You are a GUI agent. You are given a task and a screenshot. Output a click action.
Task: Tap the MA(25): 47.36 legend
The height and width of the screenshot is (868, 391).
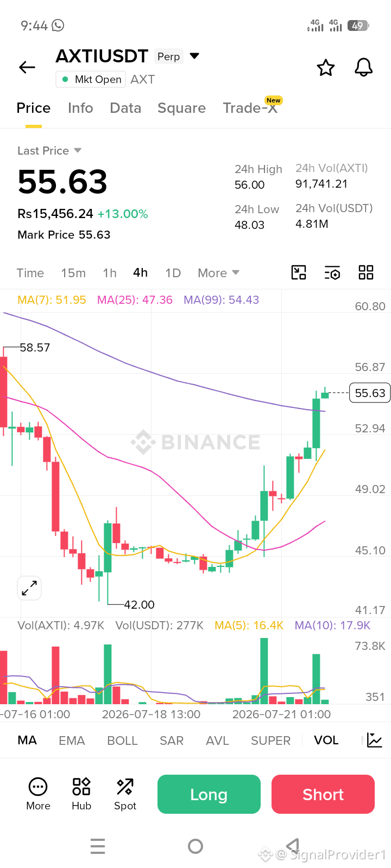coord(135,299)
